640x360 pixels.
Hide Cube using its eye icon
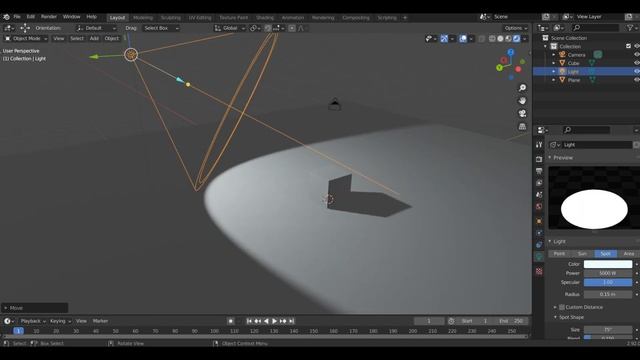tap(636, 63)
